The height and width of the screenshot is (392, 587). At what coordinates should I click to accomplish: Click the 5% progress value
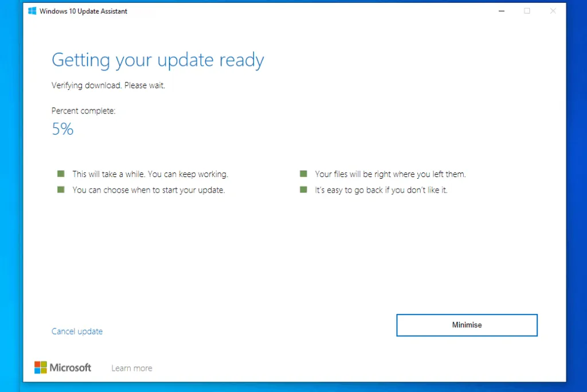point(62,129)
